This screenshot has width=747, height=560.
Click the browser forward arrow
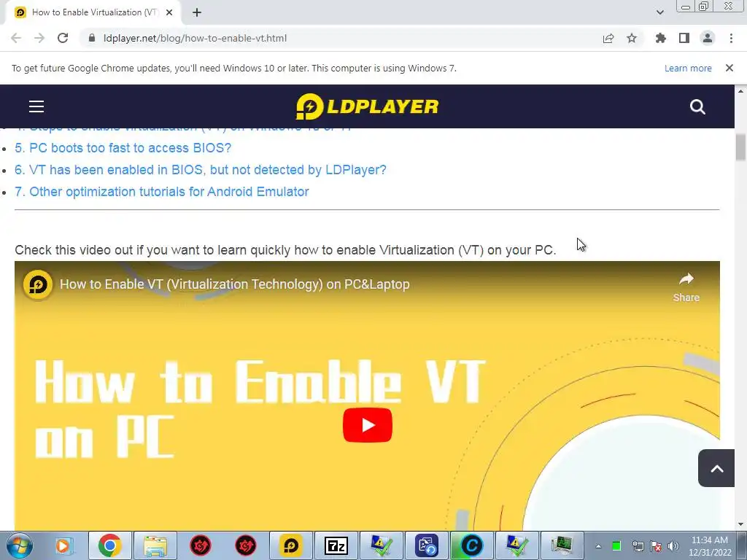point(39,38)
